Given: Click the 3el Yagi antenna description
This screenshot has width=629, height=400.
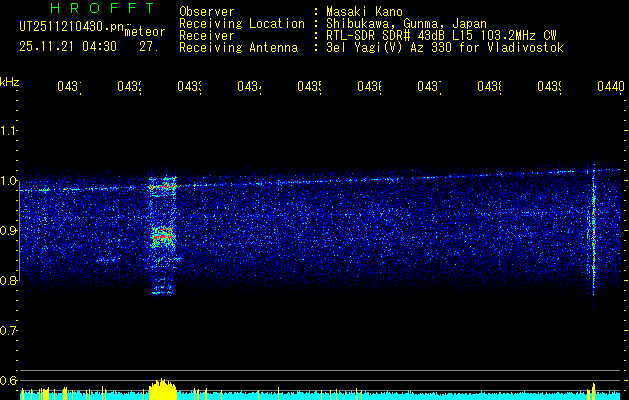Looking at the screenshot, I should [x=445, y=48].
